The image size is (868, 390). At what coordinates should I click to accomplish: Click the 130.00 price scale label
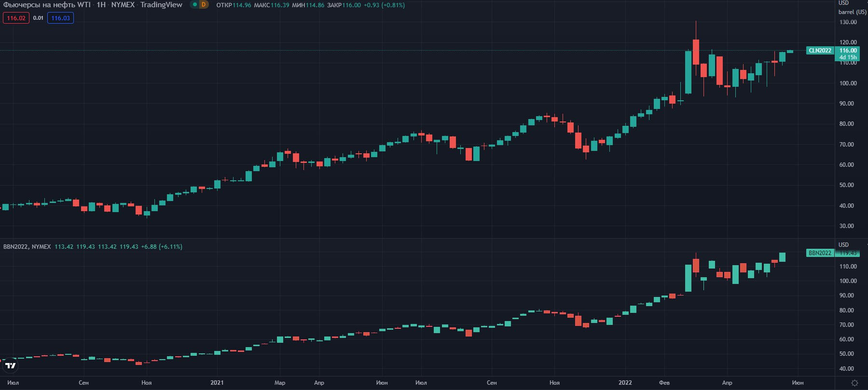[848, 22]
